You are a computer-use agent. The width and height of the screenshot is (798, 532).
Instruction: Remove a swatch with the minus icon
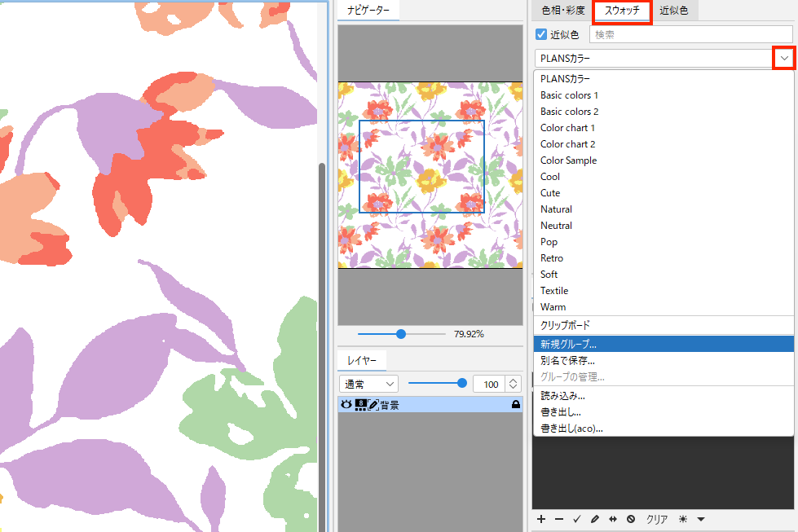click(x=559, y=519)
